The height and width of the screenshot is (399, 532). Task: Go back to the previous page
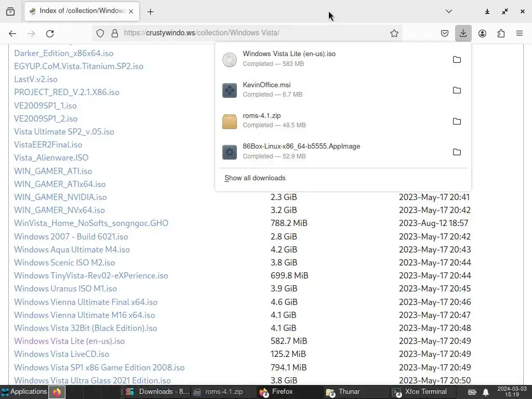12,33
